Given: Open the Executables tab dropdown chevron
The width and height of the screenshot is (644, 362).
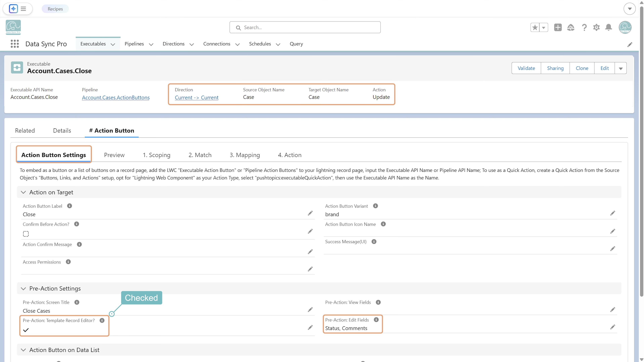Looking at the screenshot, I should coord(113,44).
